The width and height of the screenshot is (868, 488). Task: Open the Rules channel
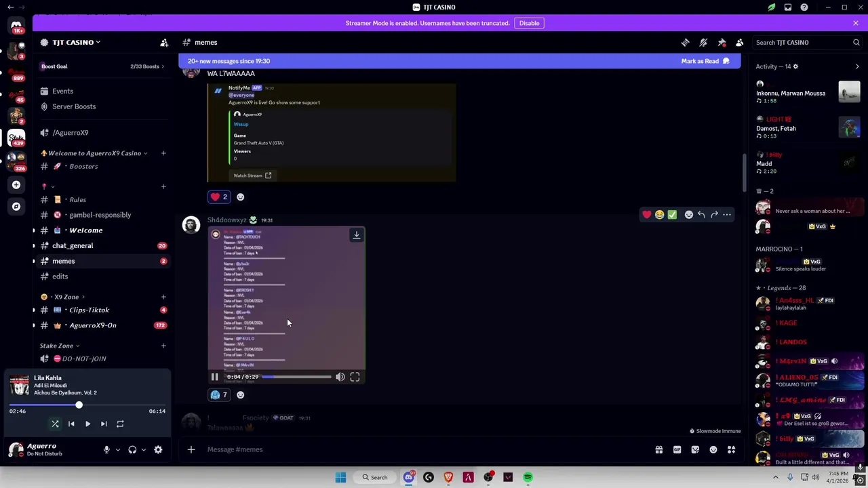[x=102, y=200]
